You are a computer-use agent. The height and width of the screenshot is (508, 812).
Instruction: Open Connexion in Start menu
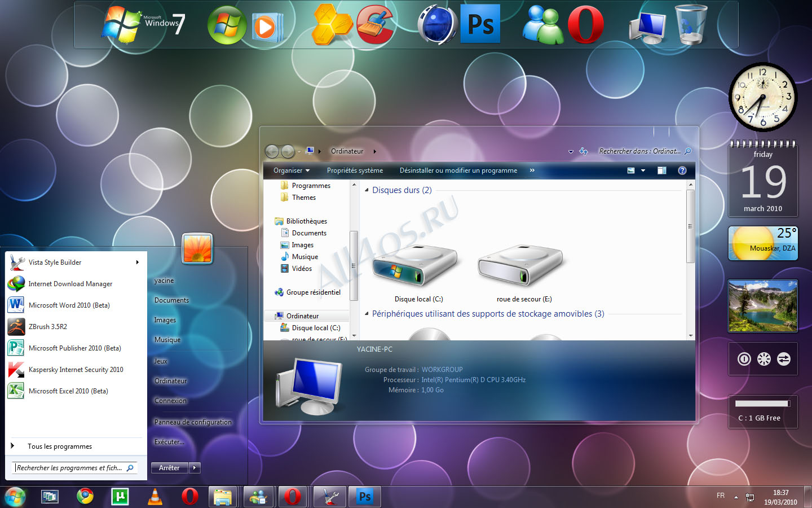pyautogui.click(x=170, y=401)
